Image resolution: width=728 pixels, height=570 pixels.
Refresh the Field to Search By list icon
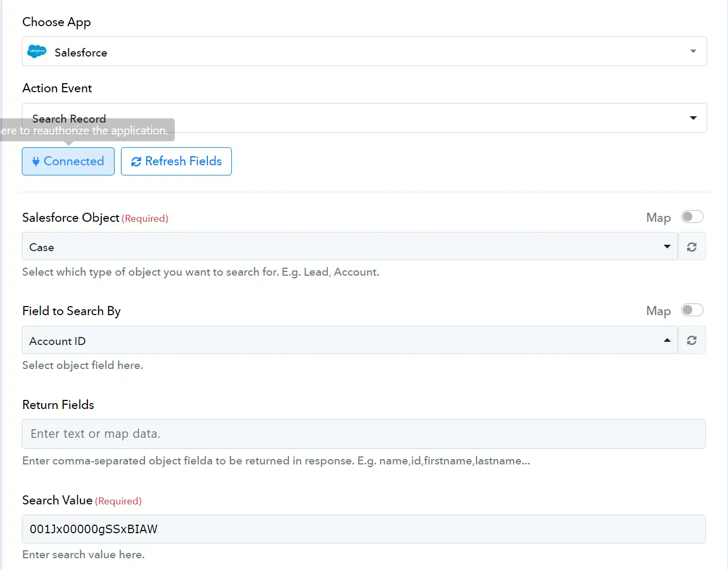pyautogui.click(x=692, y=340)
